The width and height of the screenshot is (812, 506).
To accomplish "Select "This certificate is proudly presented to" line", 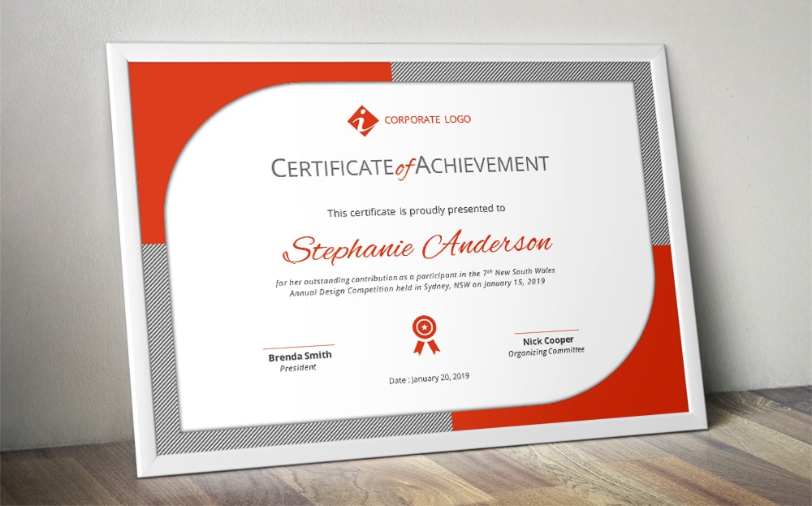I will pos(416,210).
